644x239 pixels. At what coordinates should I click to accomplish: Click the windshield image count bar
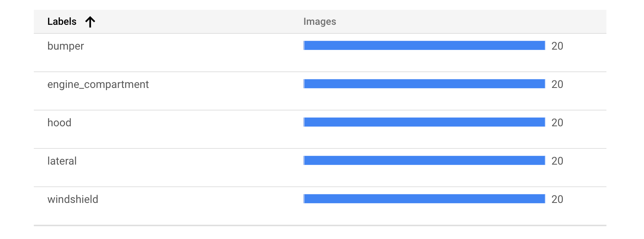tap(424, 199)
